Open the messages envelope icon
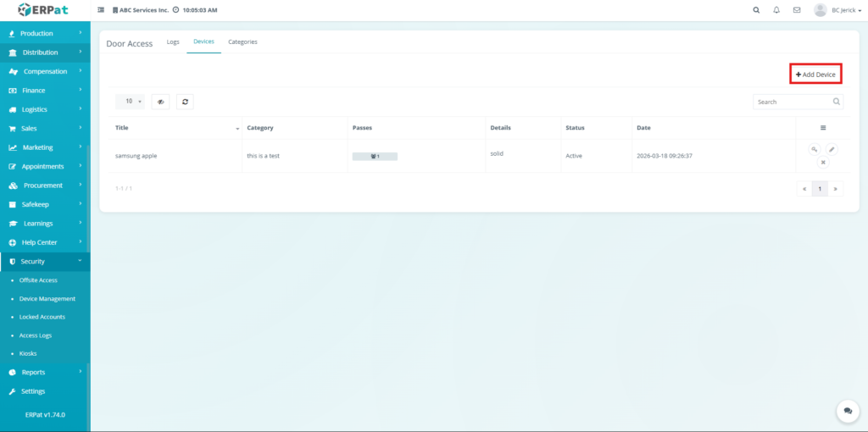This screenshot has height=432, width=868. click(x=797, y=10)
